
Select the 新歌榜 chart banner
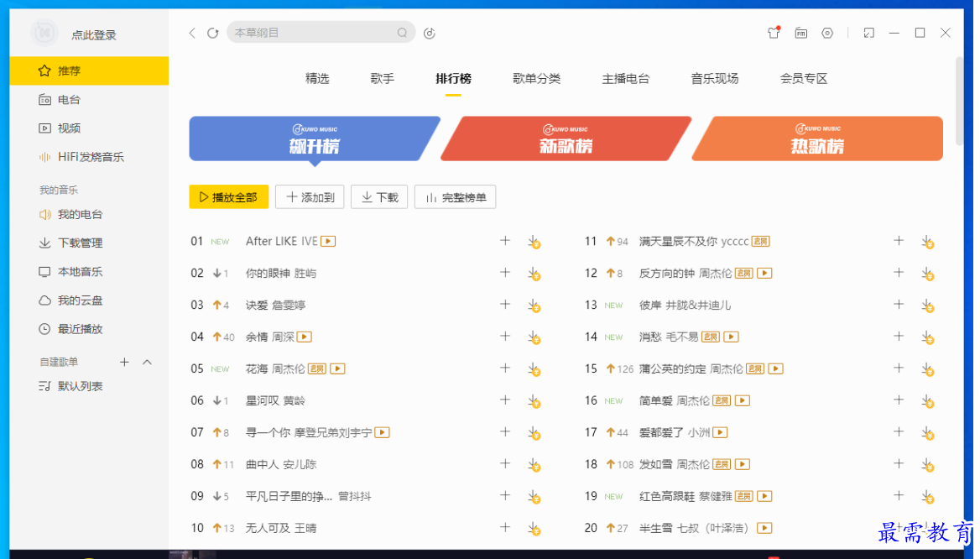coord(566,138)
